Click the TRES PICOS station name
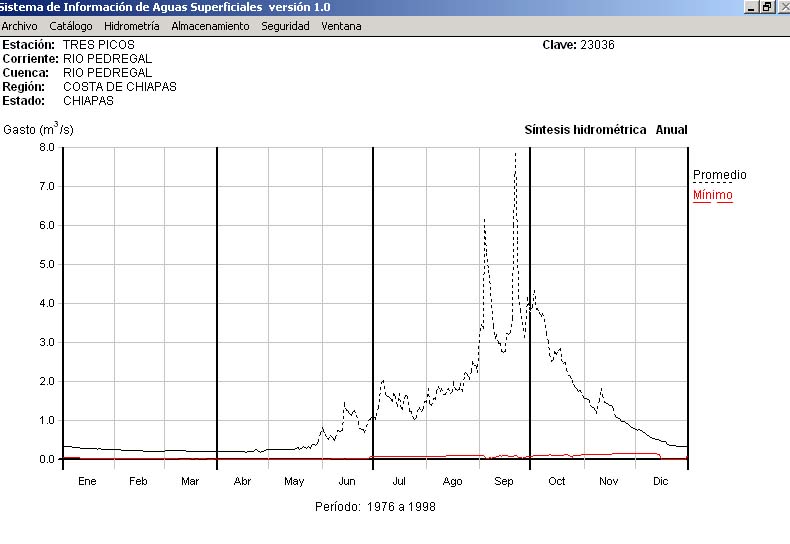 click(x=98, y=45)
